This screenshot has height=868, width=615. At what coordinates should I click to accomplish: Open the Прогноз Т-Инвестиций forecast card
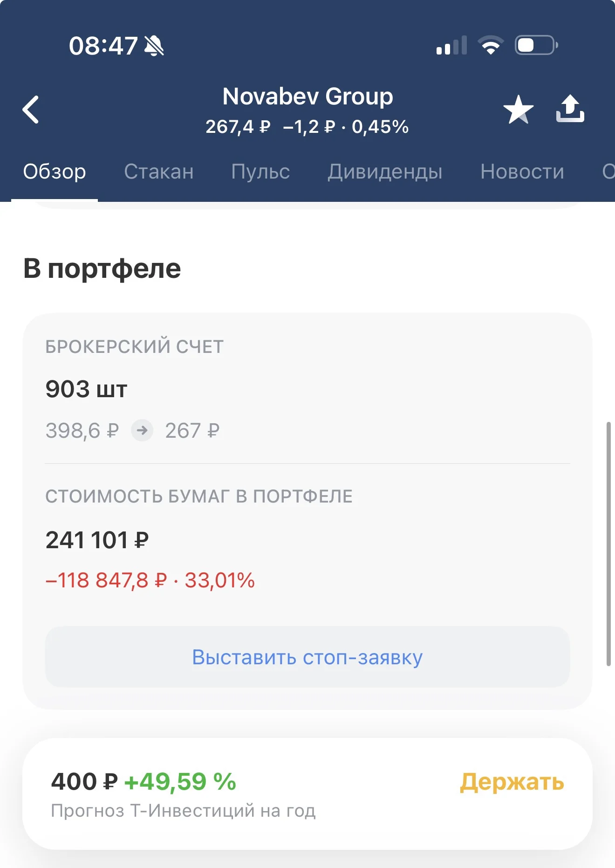click(x=307, y=793)
